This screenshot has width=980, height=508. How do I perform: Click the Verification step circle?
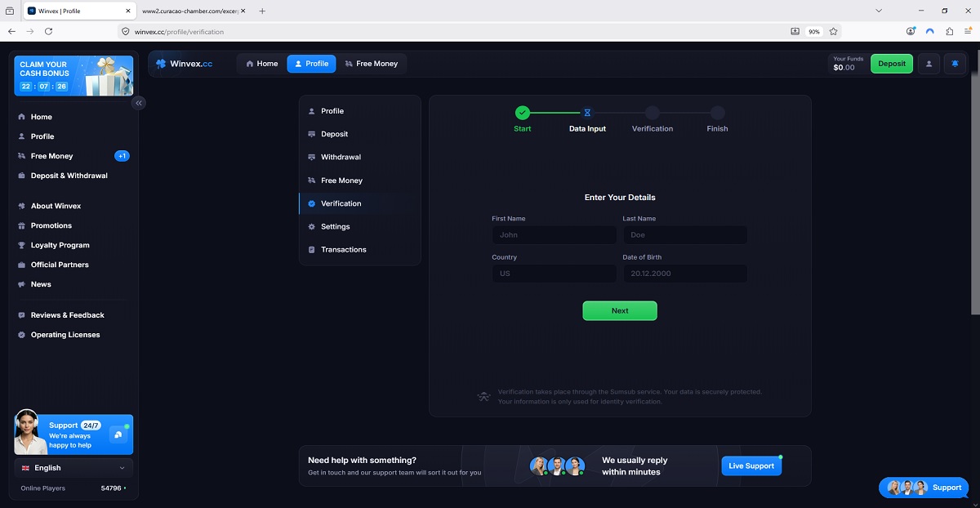tap(652, 113)
